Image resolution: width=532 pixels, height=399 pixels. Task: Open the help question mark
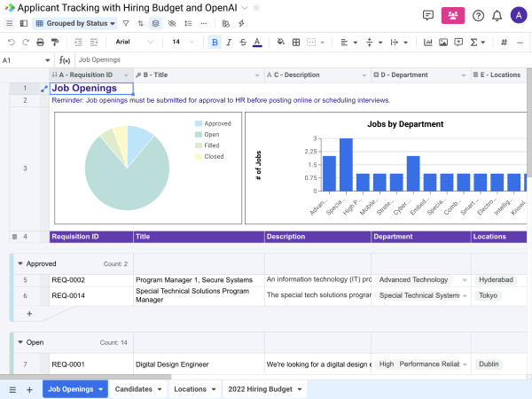pyautogui.click(x=479, y=16)
